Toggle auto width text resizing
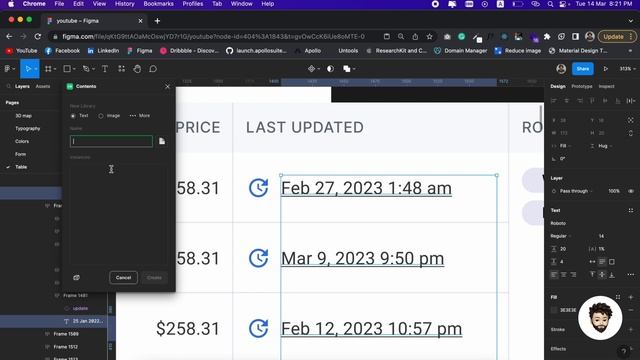The width and height of the screenshot is (640, 360). coord(592,262)
